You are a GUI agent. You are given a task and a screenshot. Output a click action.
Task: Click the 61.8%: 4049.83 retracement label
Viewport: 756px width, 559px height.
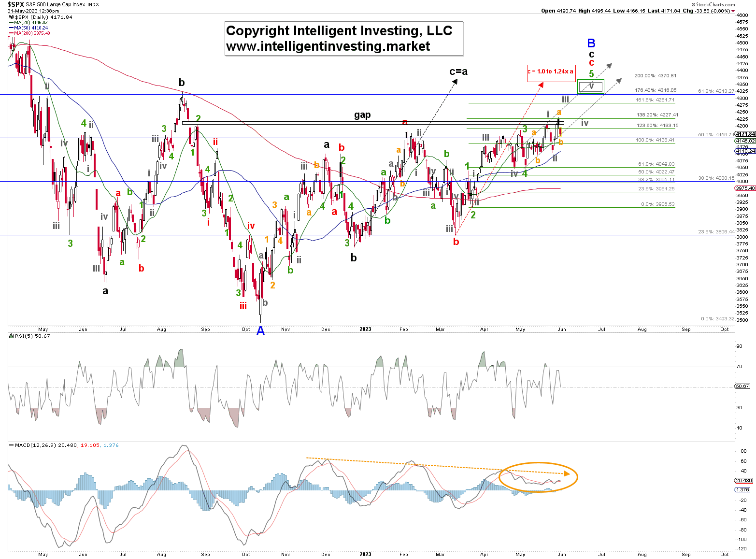[656, 164]
